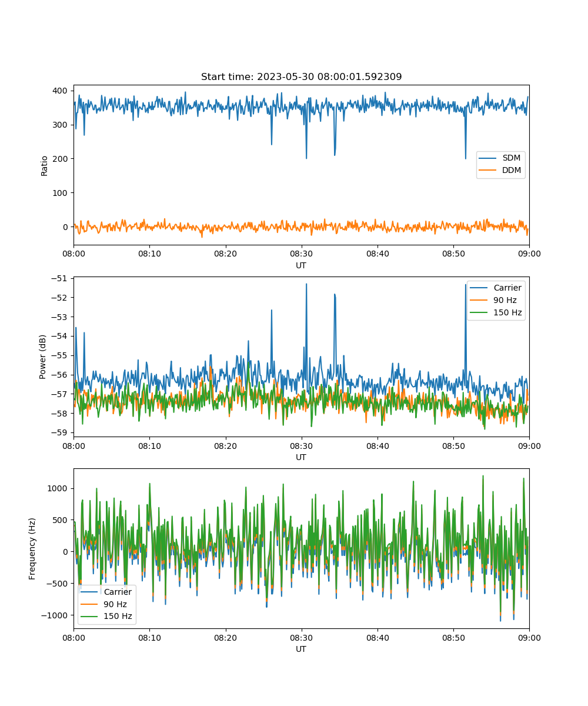Click the 'Start time: 2023-05-30 08:00:01.592309' title
The height and width of the screenshot is (706, 588).
(301, 77)
